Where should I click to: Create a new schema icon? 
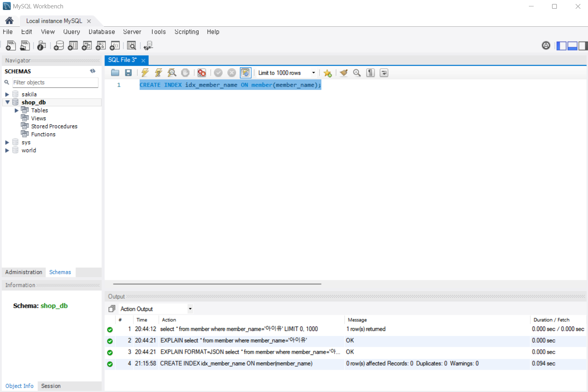pos(59,46)
